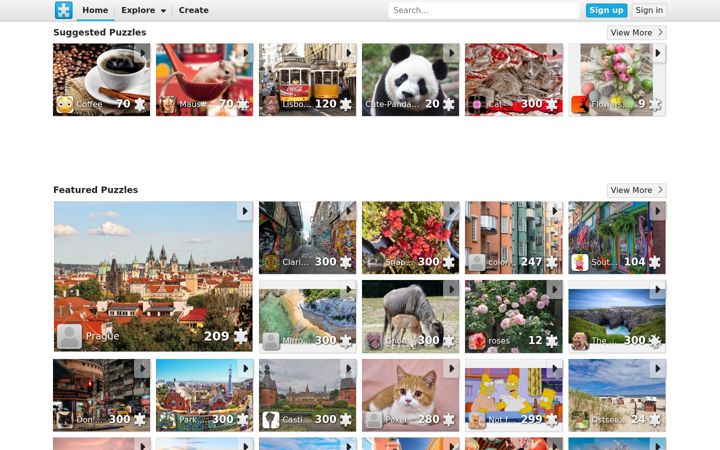Viewport: 720px width, 450px height.
Task: View More of Featured Puzzles
Action: pyautogui.click(x=636, y=190)
